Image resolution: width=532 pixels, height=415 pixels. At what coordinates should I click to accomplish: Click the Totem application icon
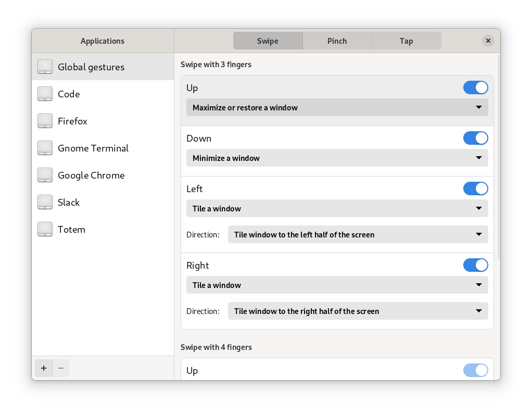[45, 230]
